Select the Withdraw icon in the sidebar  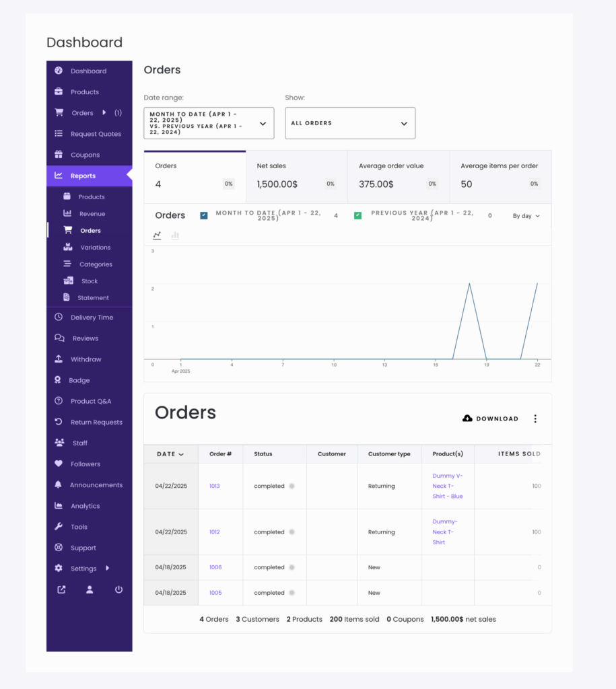(61, 359)
